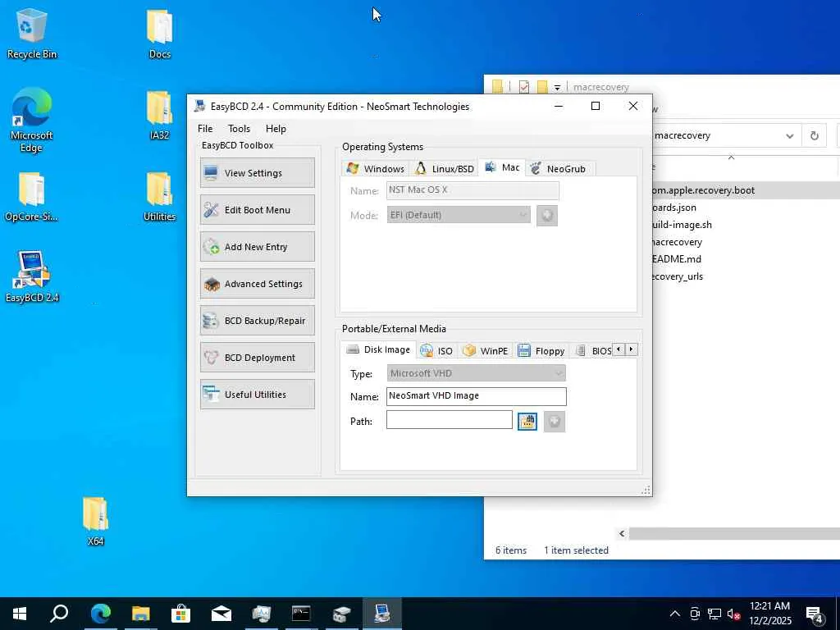Select the Mac operating system tab
Image resolution: width=840 pixels, height=630 pixels.
pyautogui.click(x=502, y=167)
